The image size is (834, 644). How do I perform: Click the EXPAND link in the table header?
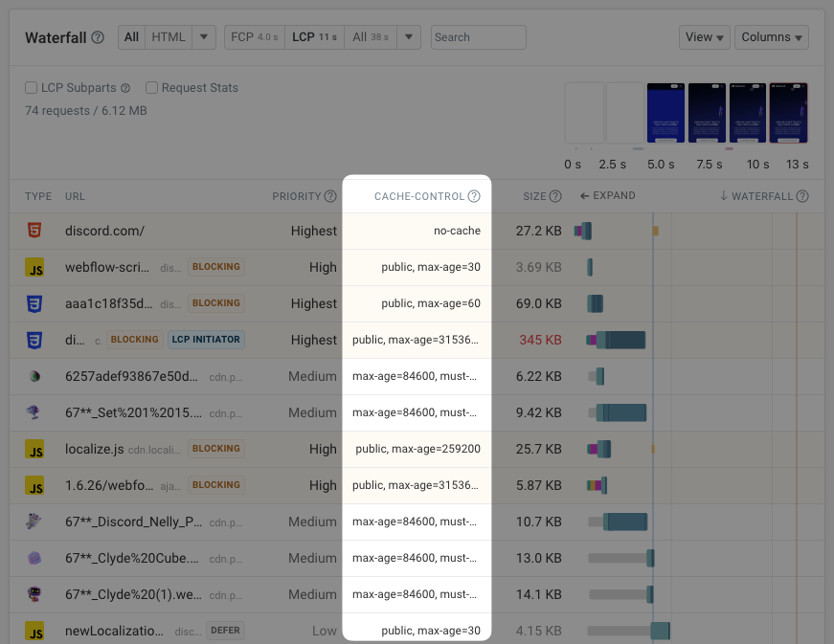pos(607,195)
